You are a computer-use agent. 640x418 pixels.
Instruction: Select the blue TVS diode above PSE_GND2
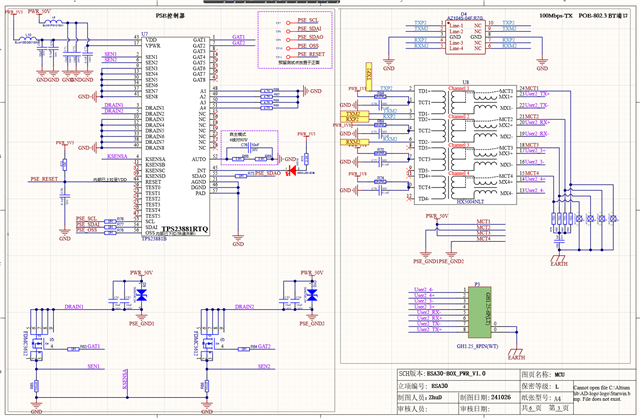click(x=312, y=295)
